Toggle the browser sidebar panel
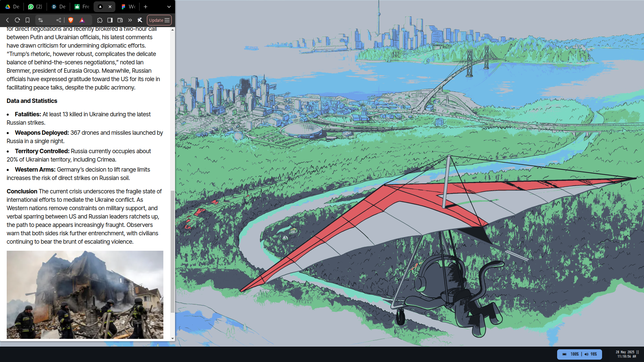The width and height of the screenshot is (644, 362). (x=110, y=20)
